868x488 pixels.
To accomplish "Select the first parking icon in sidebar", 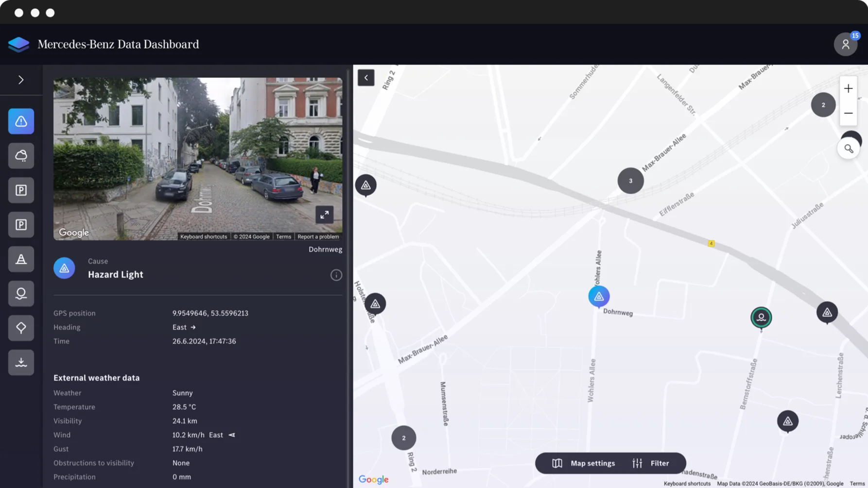I will [21, 190].
